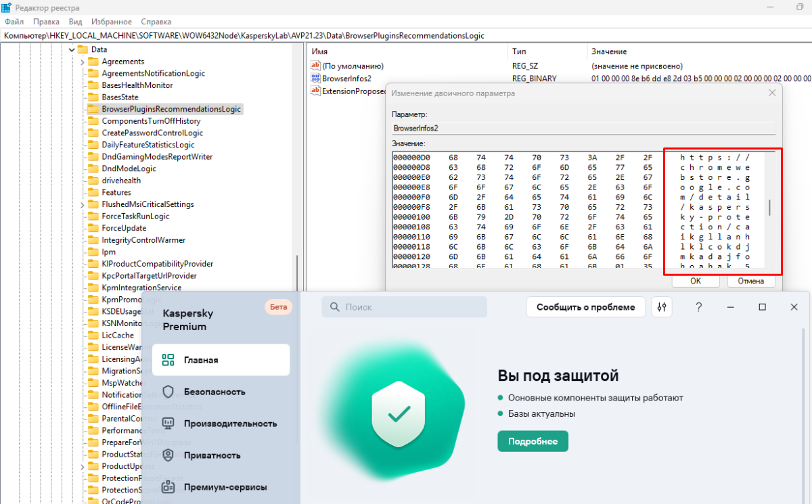Screen dimensions: 812x504
Task: Click the Значение column header
Action: coord(699,51)
